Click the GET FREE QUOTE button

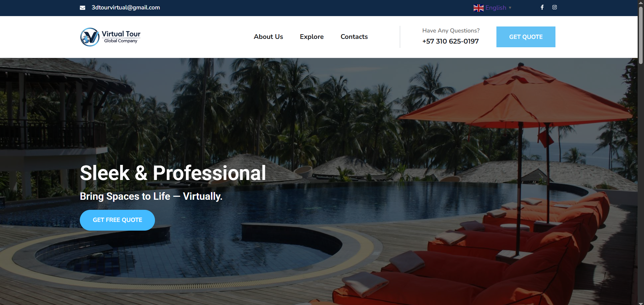(x=117, y=220)
